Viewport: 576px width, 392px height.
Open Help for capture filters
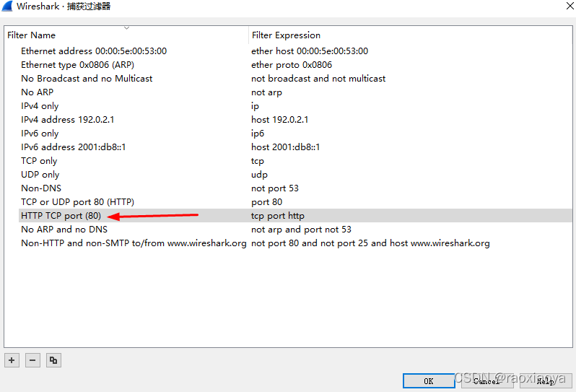546,381
